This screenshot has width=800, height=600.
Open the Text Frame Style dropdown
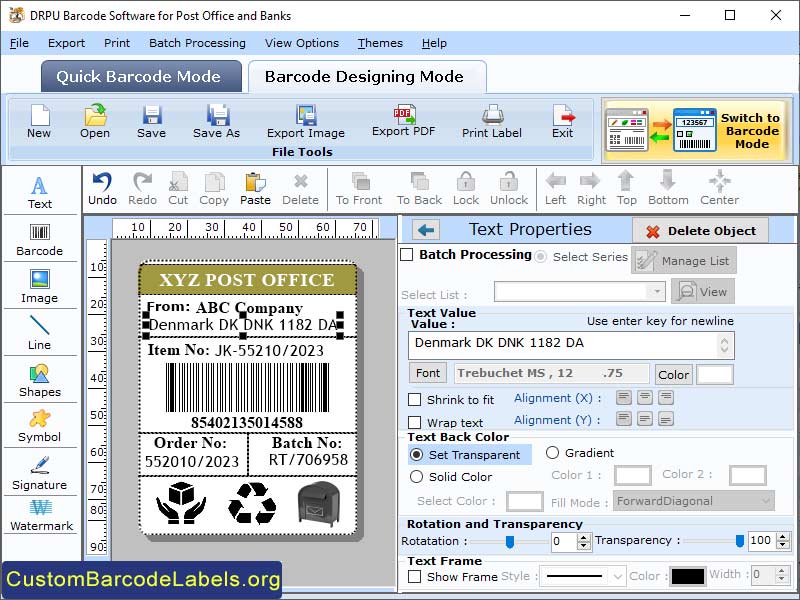pos(583,576)
